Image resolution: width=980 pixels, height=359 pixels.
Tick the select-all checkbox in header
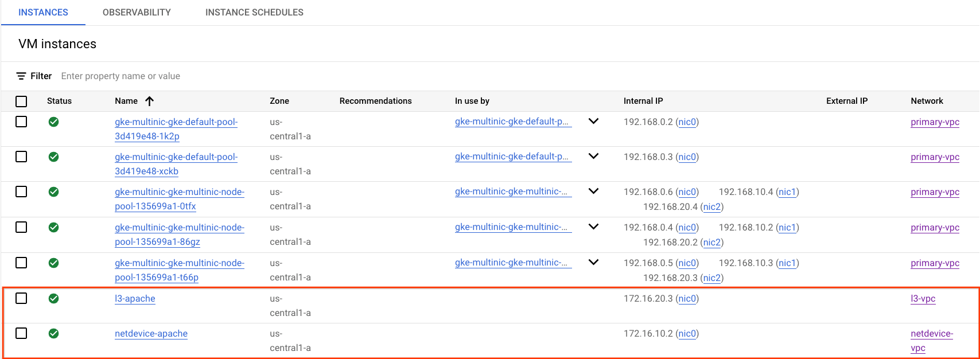click(21, 102)
